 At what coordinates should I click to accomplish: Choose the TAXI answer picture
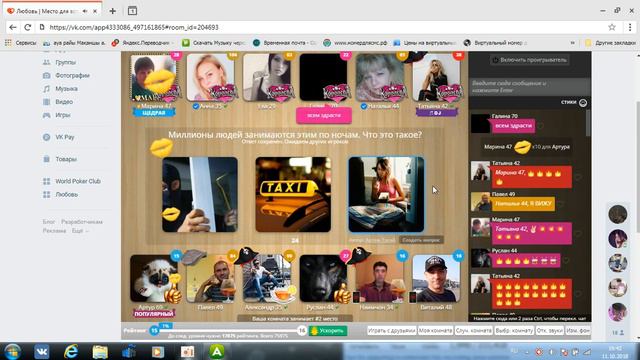click(x=293, y=195)
